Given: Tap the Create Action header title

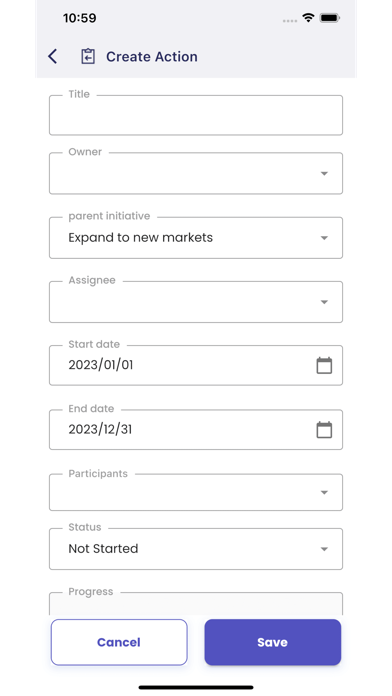Looking at the screenshot, I should coord(152,57).
